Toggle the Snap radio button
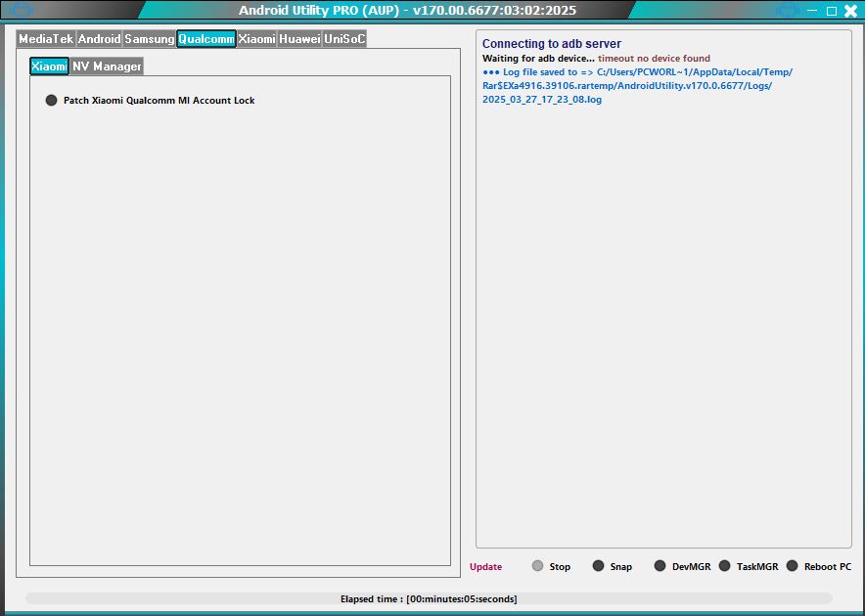The image size is (865, 616). 598,565
